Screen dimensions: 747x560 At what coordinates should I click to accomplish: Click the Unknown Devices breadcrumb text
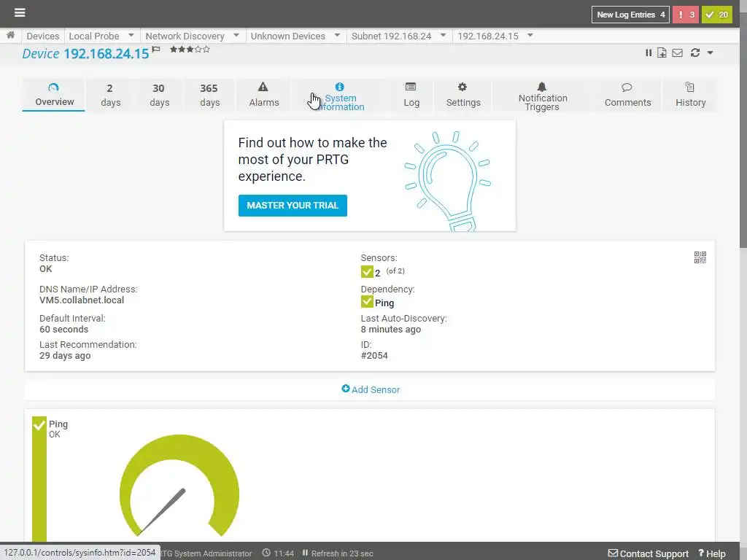[x=287, y=36]
